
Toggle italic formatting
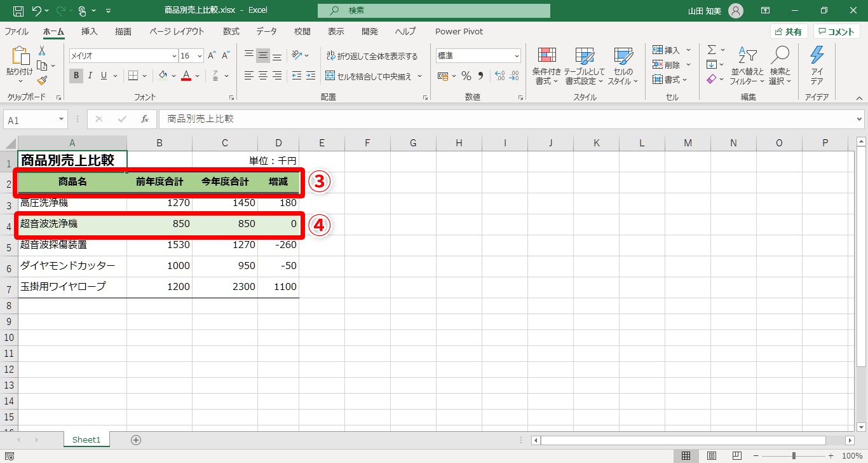pos(90,76)
